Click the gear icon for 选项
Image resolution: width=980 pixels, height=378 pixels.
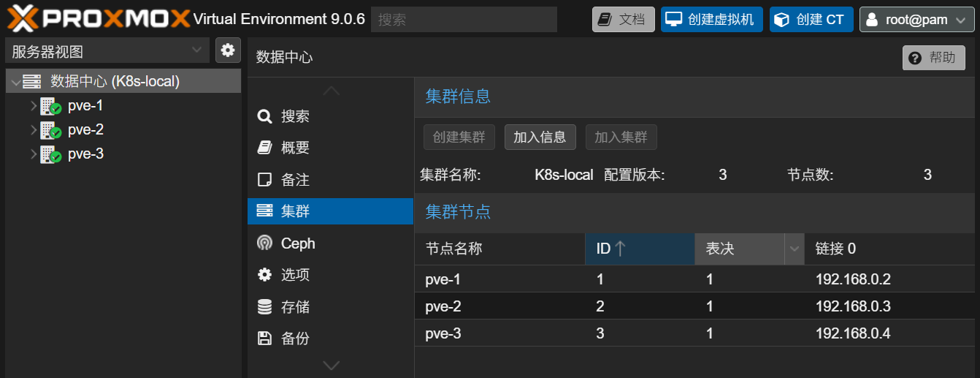click(264, 275)
